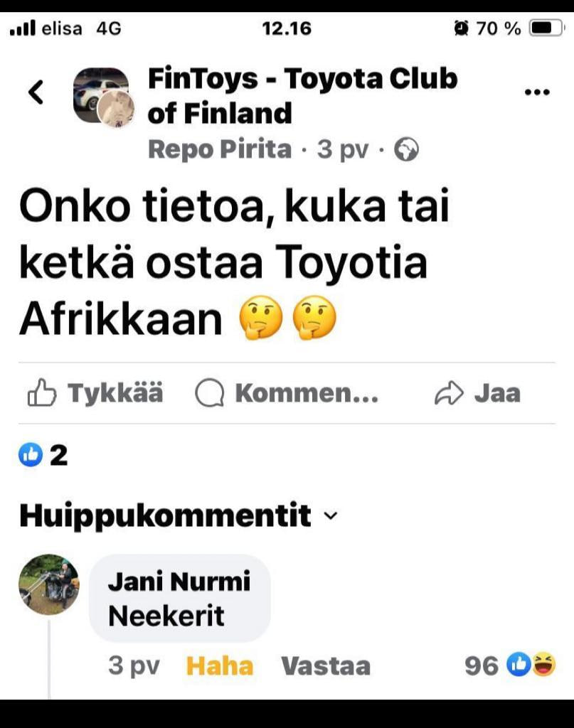Click the globe public-audience icon

[406, 149]
